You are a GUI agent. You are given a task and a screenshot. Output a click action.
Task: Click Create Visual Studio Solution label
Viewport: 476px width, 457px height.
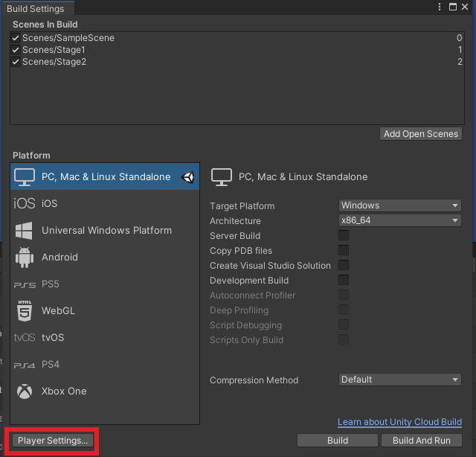pyautogui.click(x=270, y=266)
